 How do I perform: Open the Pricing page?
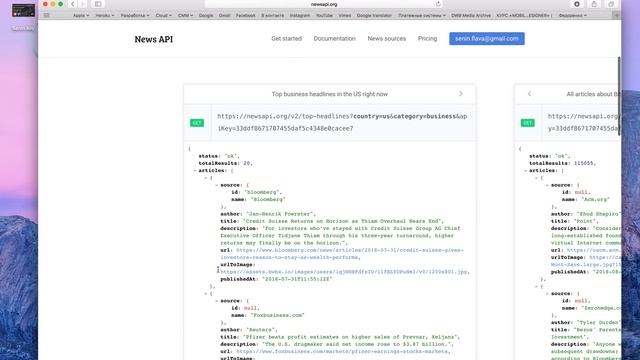click(x=427, y=39)
